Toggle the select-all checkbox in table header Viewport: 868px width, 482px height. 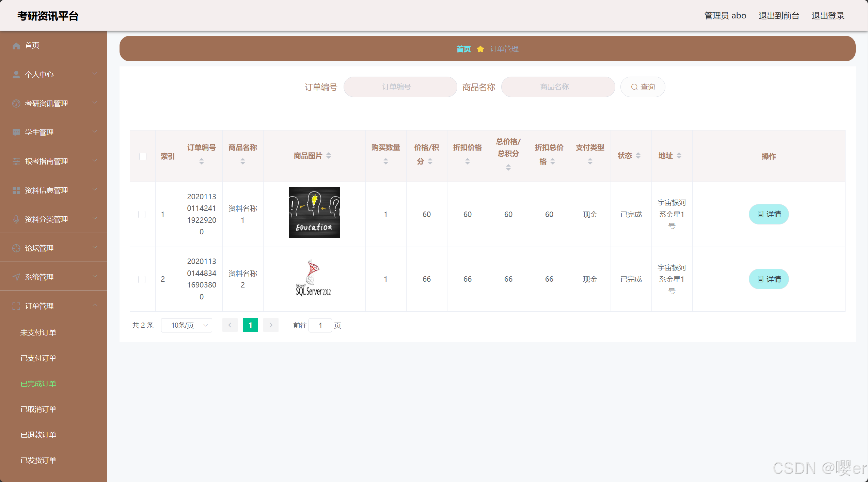(x=143, y=156)
